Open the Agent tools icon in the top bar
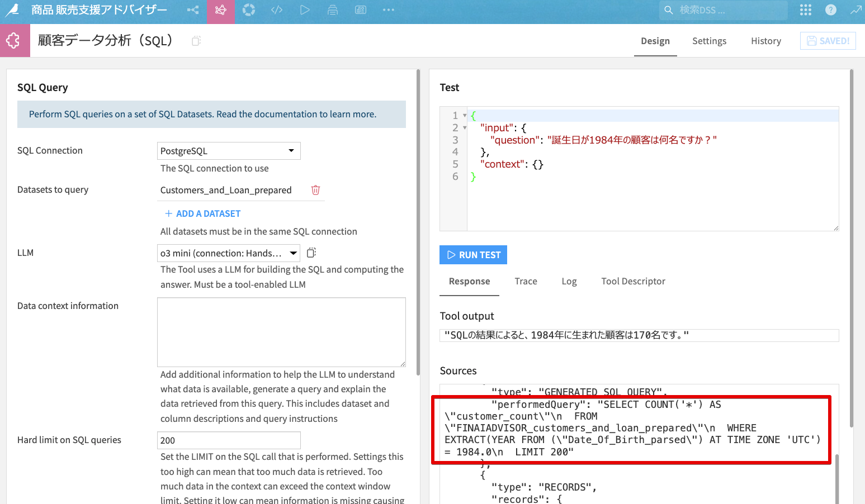The image size is (865, 504). point(221,10)
